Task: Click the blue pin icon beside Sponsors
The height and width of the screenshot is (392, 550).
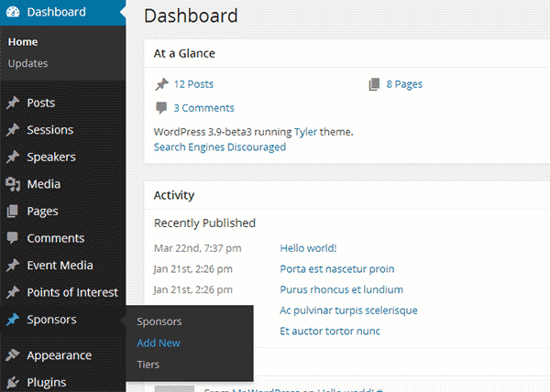Action: coord(13,319)
